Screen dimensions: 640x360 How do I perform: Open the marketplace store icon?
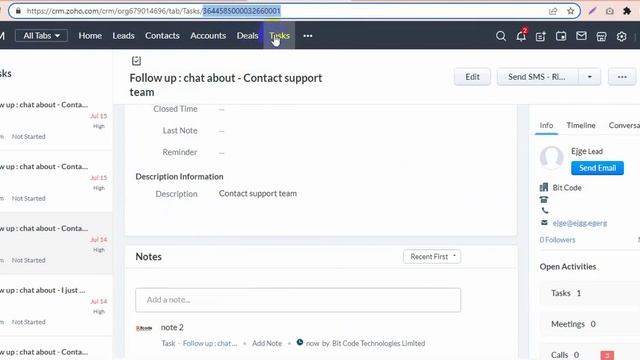[x=601, y=36]
